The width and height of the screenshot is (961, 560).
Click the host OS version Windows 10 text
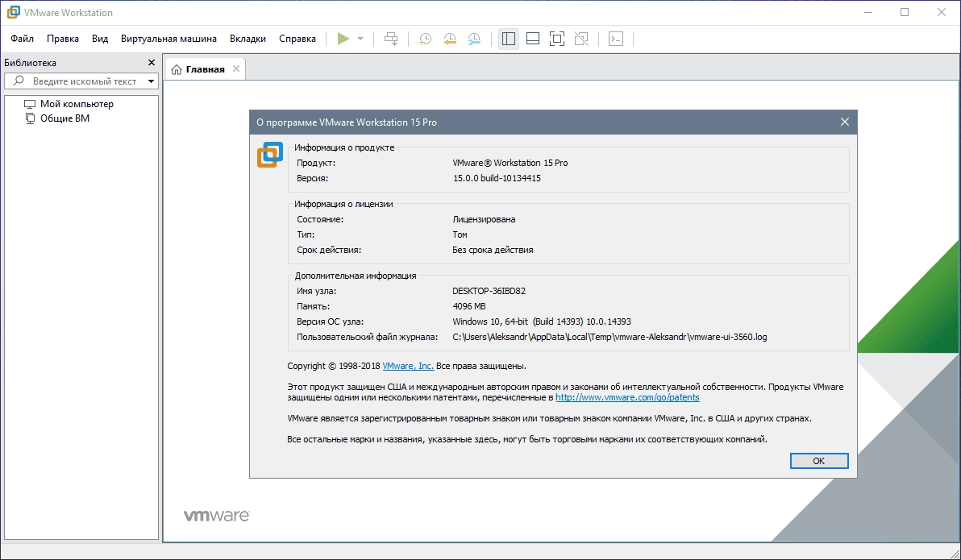point(542,321)
